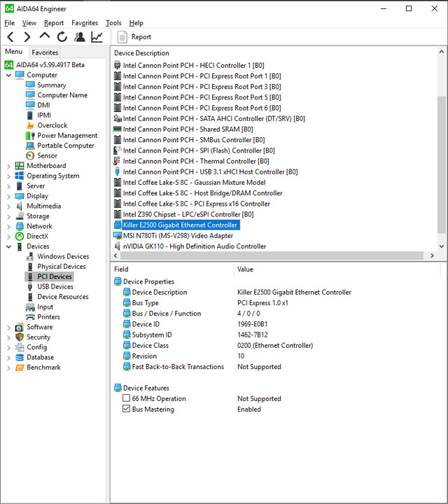Open the Report menu
Screen dimensions: 448x504
point(54,23)
